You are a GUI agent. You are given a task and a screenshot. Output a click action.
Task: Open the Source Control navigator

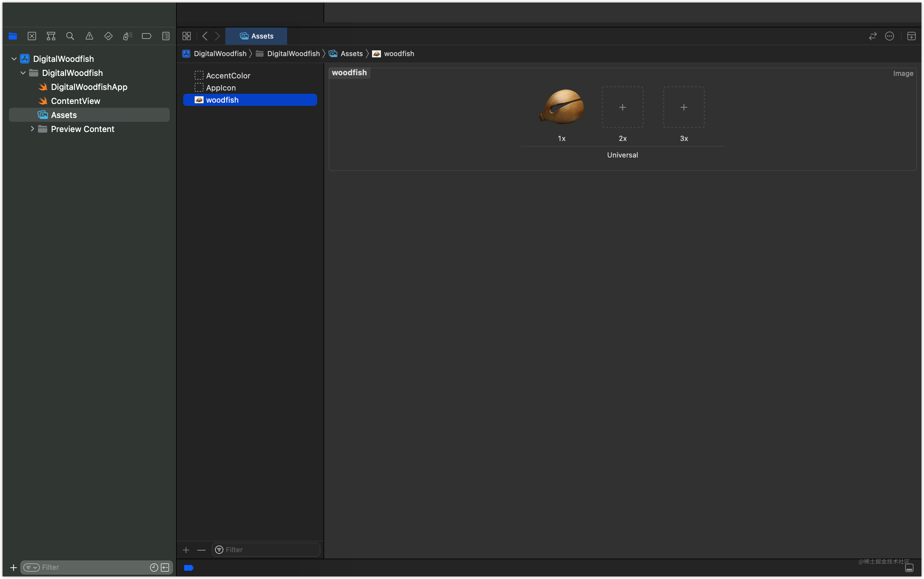(32, 36)
